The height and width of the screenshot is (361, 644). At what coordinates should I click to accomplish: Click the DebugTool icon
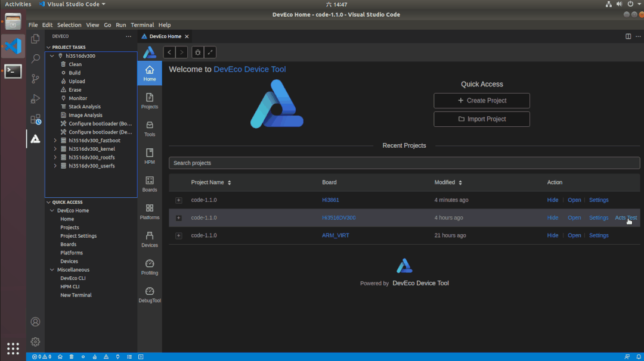(x=149, y=293)
